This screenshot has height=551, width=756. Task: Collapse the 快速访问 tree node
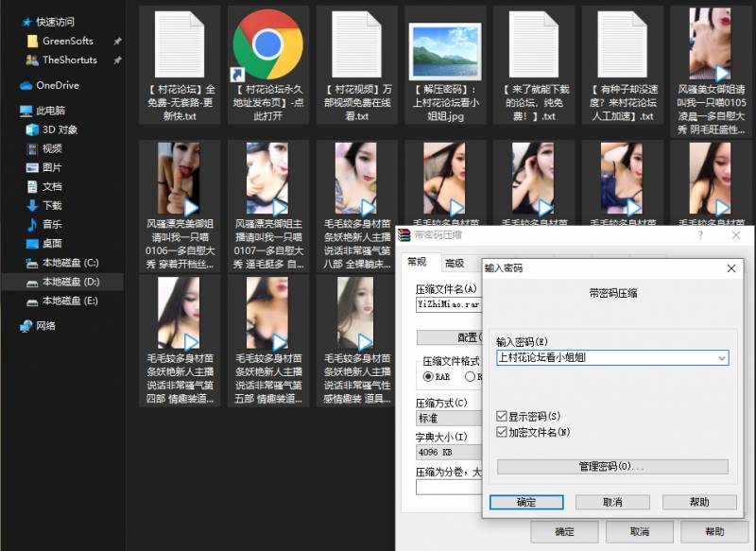(x=11, y=21)
